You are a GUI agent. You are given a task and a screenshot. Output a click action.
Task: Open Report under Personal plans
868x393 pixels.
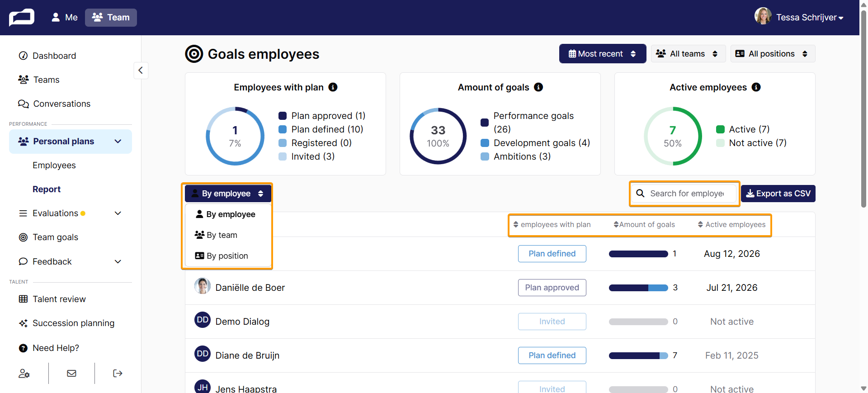[x=47, y=189]
